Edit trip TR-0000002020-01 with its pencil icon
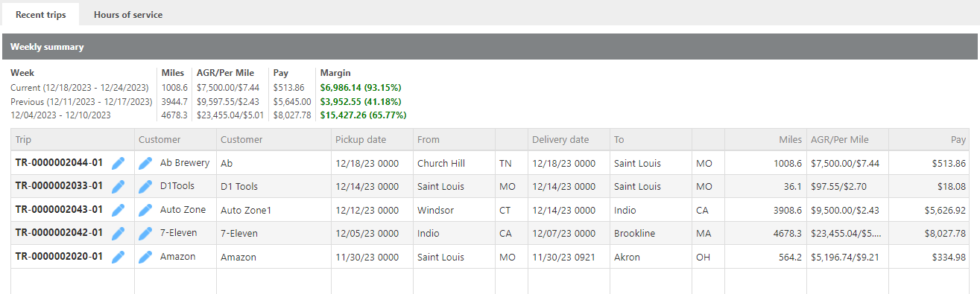Screen dimensions: 980x294 point(118,258)
